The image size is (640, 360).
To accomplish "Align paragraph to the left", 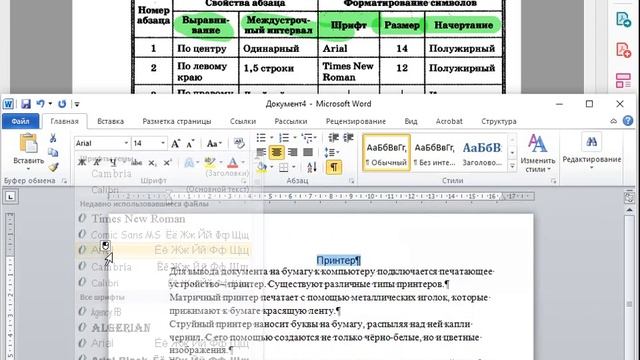I will [x=261, y=153].
